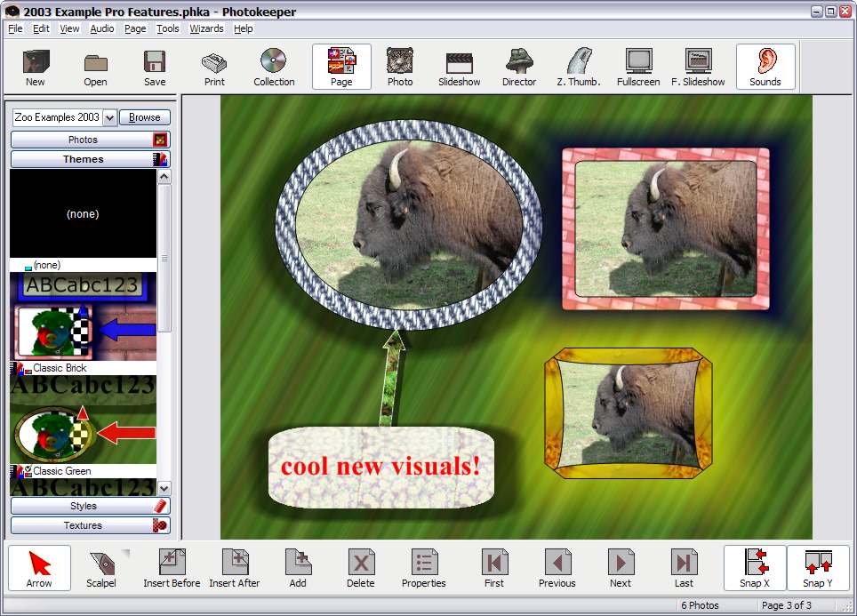The width and height of the screenshot is (857, 616).
Task: Click the Print toolbar icon
Action: 214,67
